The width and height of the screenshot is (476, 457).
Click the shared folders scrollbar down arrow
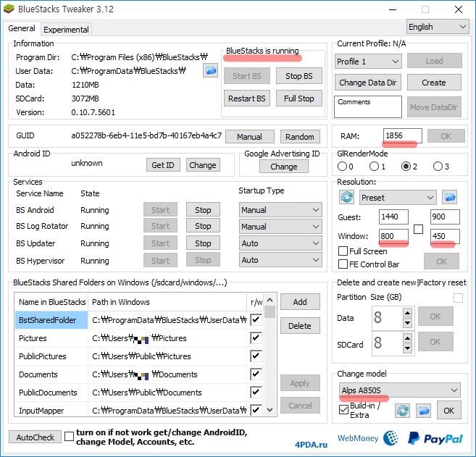click(x=270, y=410)
